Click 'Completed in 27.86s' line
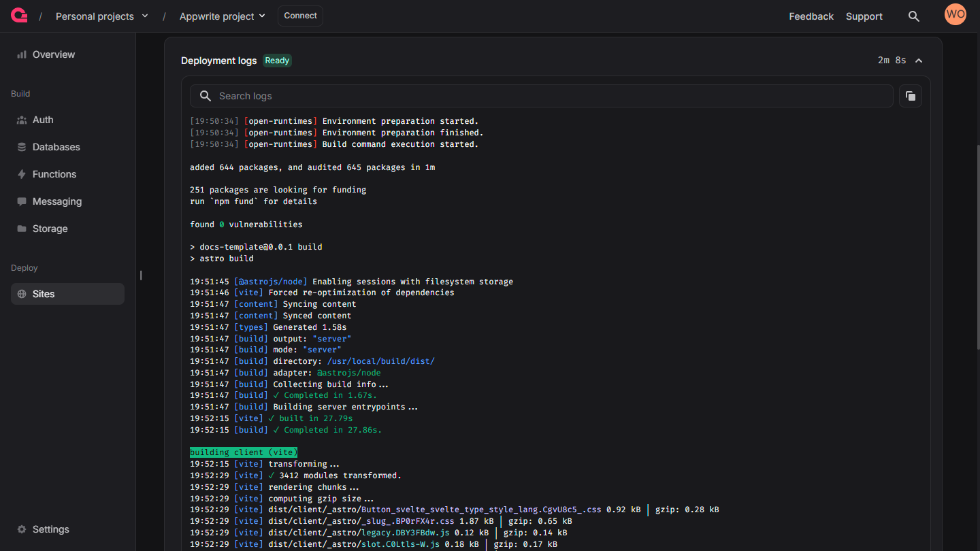980x551 pixels. coord(286,430)
